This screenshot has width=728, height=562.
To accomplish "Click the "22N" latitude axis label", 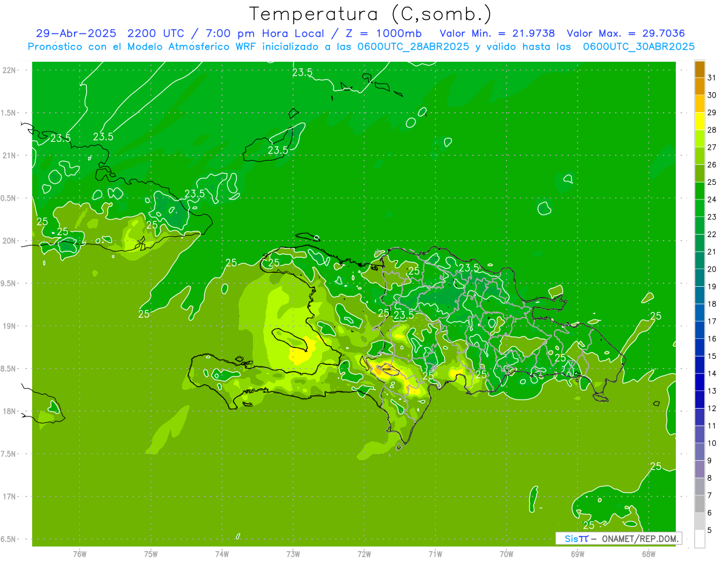I will pos(10,70).
